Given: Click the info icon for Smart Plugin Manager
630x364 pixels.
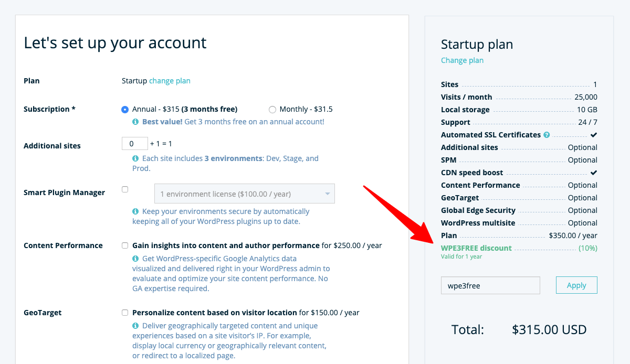Looking at the screenshot, I should coord(135,211).
